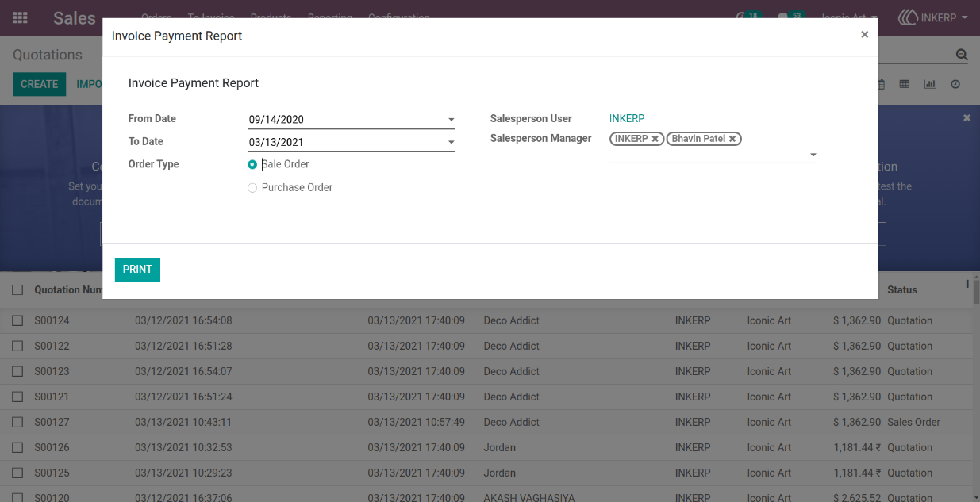Tick the checkbox for order S00127
Viewport: 980px width, 502px height.
(x=17, y=423)
